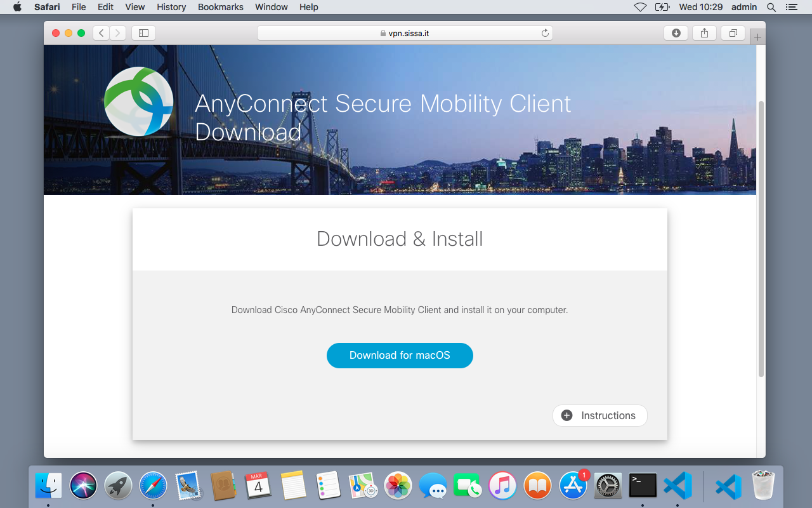
Task: Open the Safari downloads list
Action: click(676, 33)
